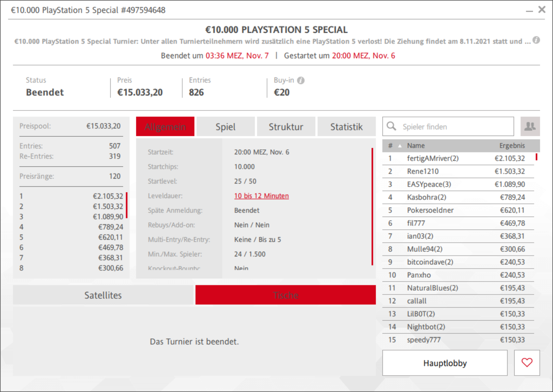This screenshot has height=392, width=553.
Task: Click the Spieler finden search field
Action: 448,126
